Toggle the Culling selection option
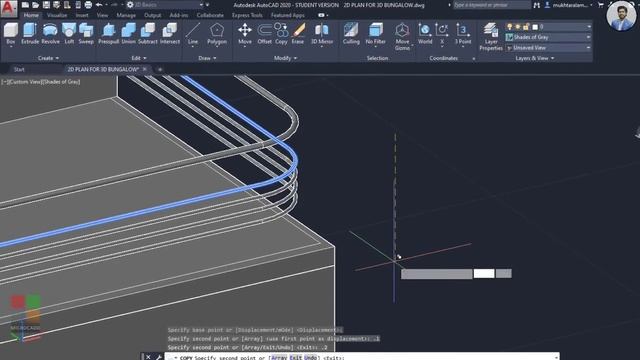This screenshot has width=640, height=360. pyautogui.click(x=351, y=33)
